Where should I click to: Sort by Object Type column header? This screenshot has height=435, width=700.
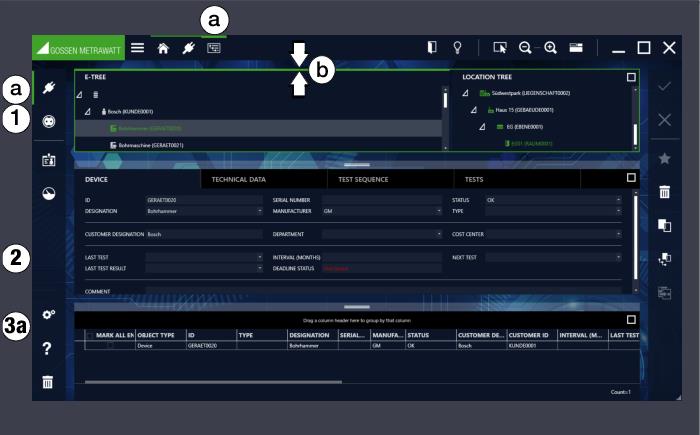point(161,335)
